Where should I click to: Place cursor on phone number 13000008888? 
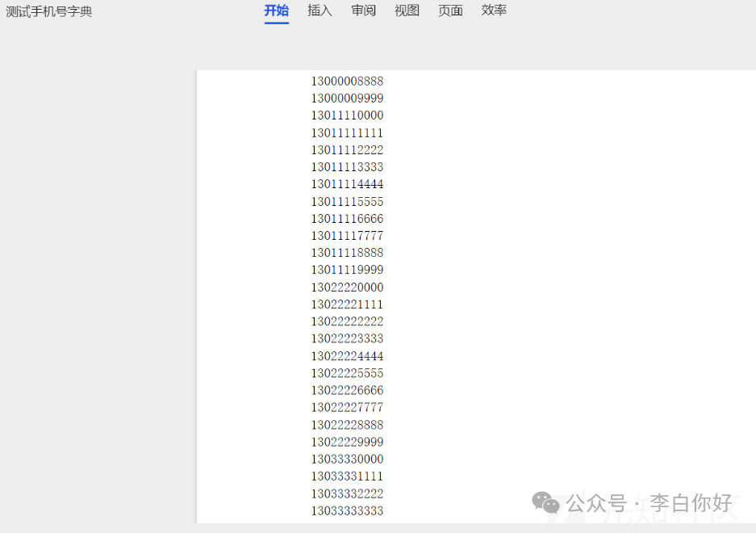(347, 81)
